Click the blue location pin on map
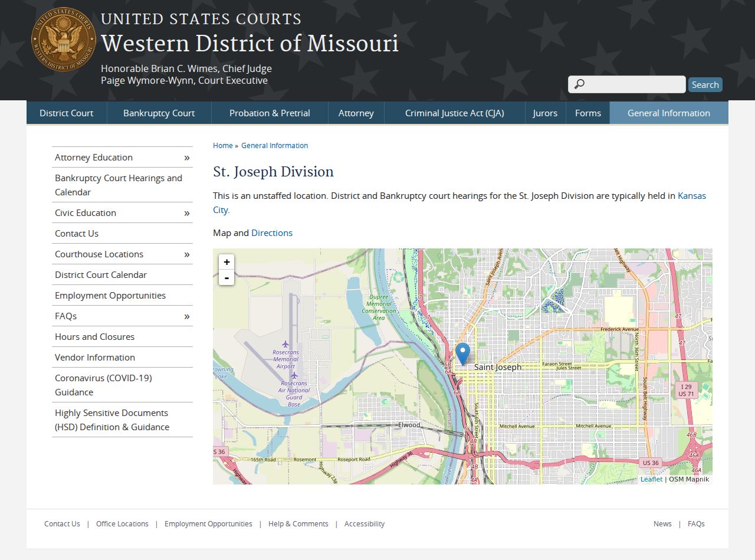Image resolution: width=755 pixels, height=560 pixels. coord(463,354)
